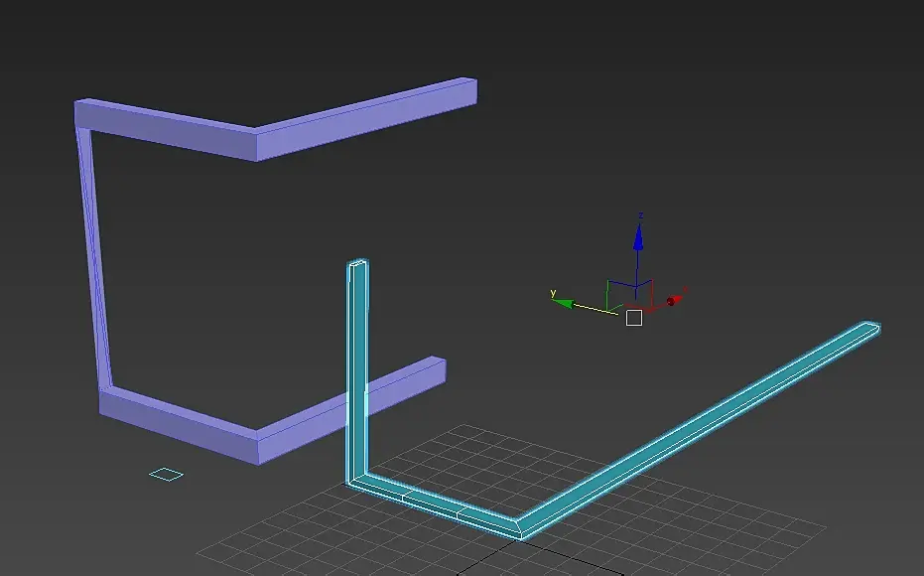
Task: Click the long teal beam extending right
Action: [699, 430]
